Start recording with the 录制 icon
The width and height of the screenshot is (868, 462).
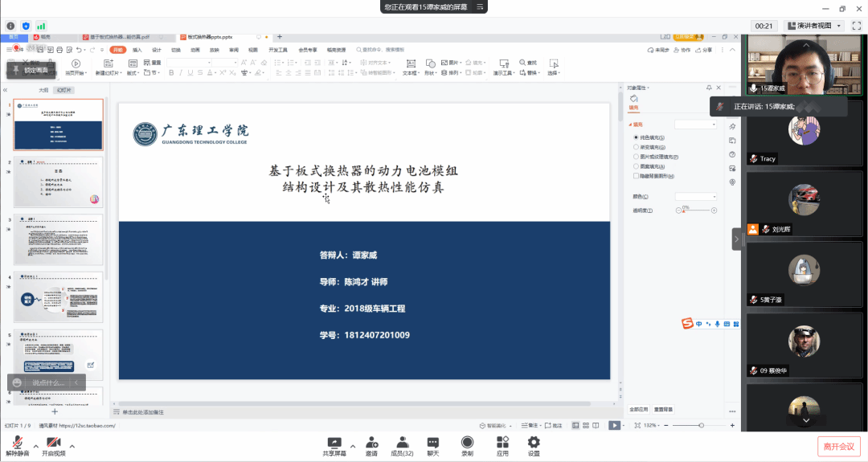[467, 443]
